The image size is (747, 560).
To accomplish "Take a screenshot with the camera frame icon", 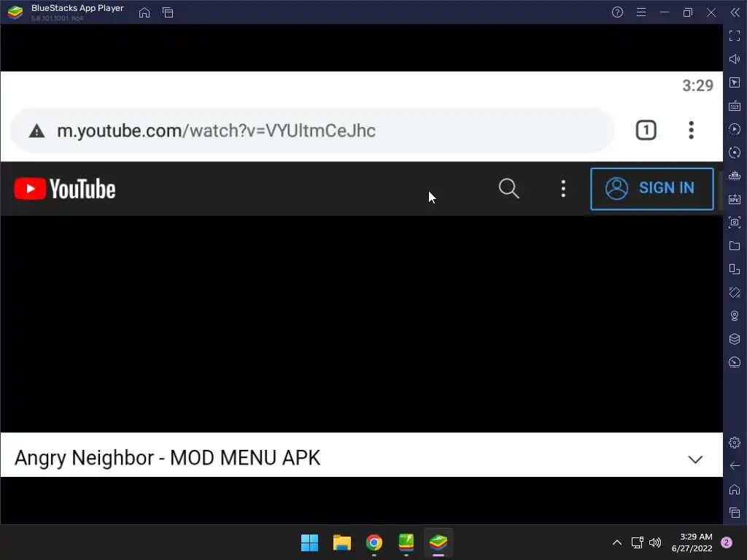I will pyautogui.click(x=735, y=222).
